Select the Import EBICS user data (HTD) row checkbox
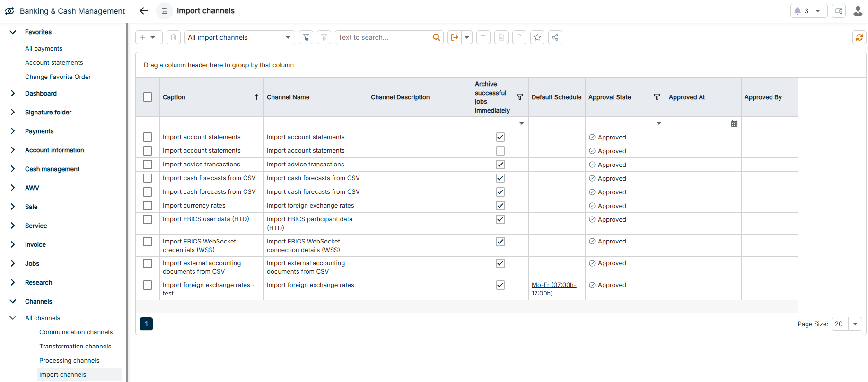 click(x=148, y=219)
